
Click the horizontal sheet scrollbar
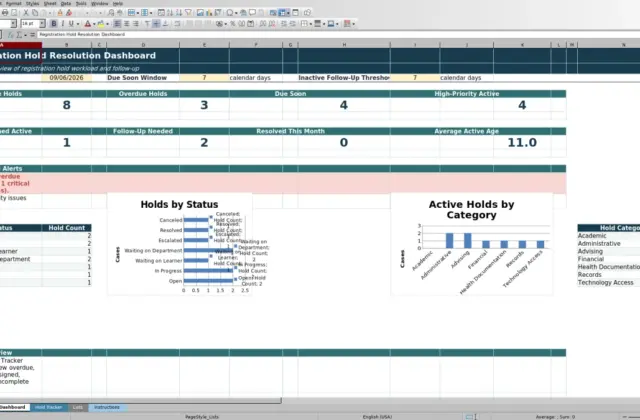pyautogui.click(x=140, y=401)
